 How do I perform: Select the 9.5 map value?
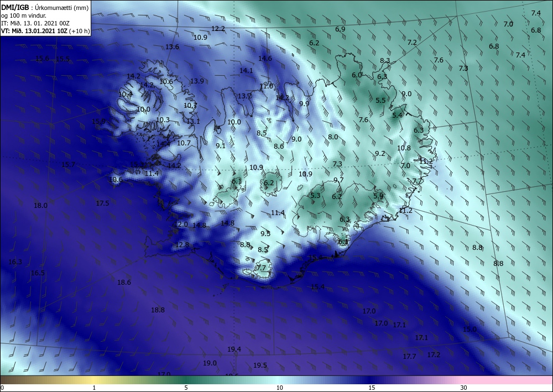pyautogui.click(x=265, y=233)
